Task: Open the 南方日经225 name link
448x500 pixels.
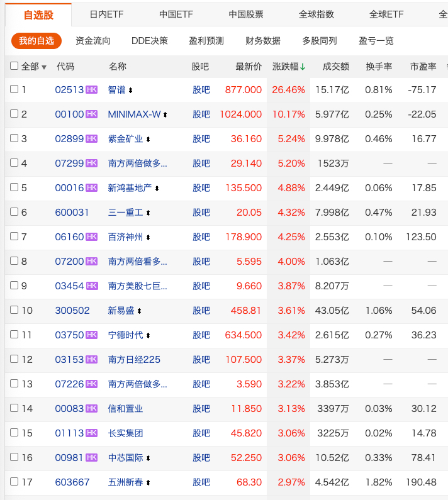Action: pos(134,360)
